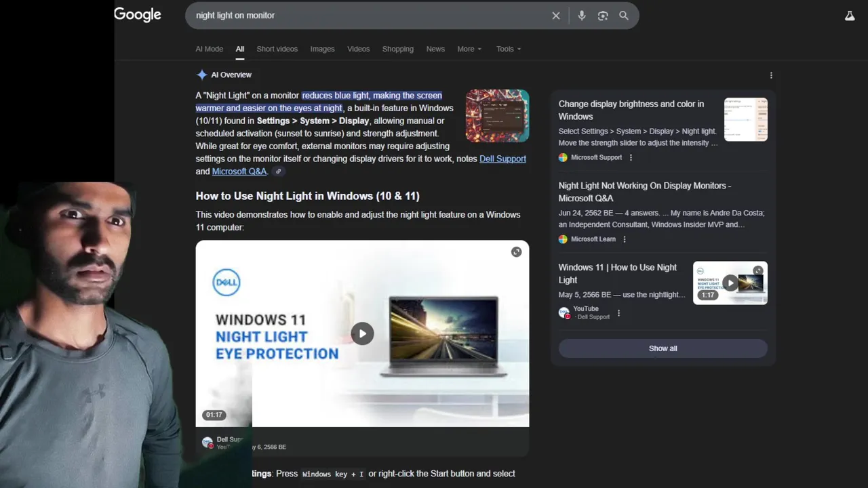Click the Dell logo in video thumbnail
868x488 pixels.
[x=226, y=282]
